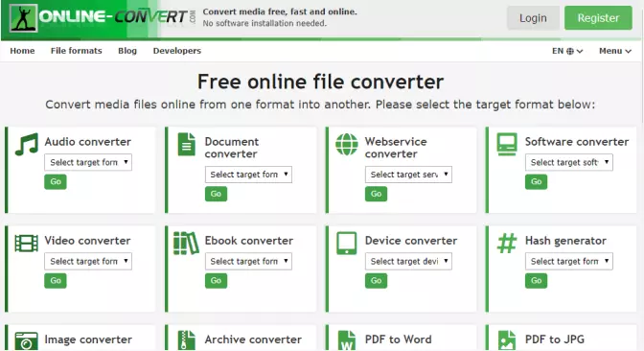Click the 'Convert media free, fast and online.' tagline
The height and width of the screenshot is (351, 644).
[x=280, y=12]
